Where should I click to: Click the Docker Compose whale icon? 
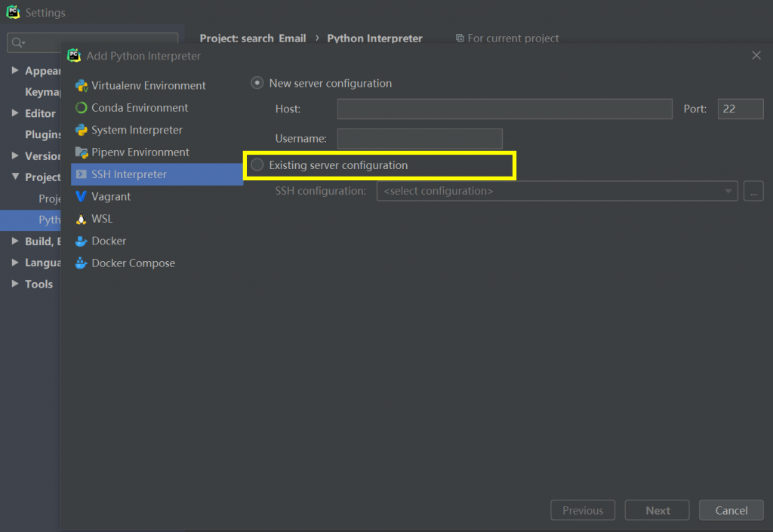click(82, 263)
